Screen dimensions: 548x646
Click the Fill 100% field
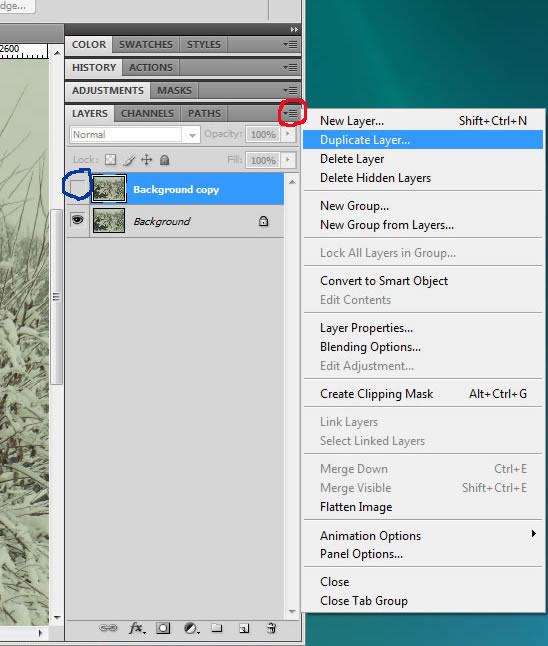(263, 160)
